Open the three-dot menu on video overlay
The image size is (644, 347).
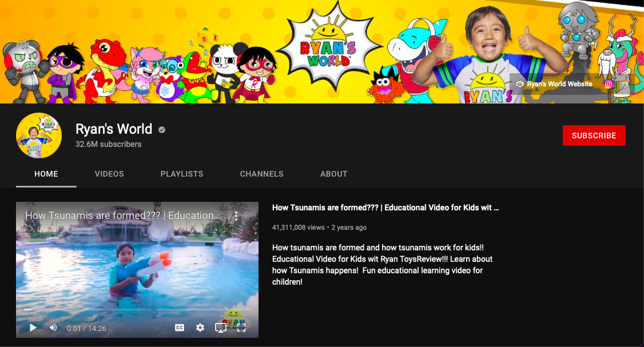236,216
